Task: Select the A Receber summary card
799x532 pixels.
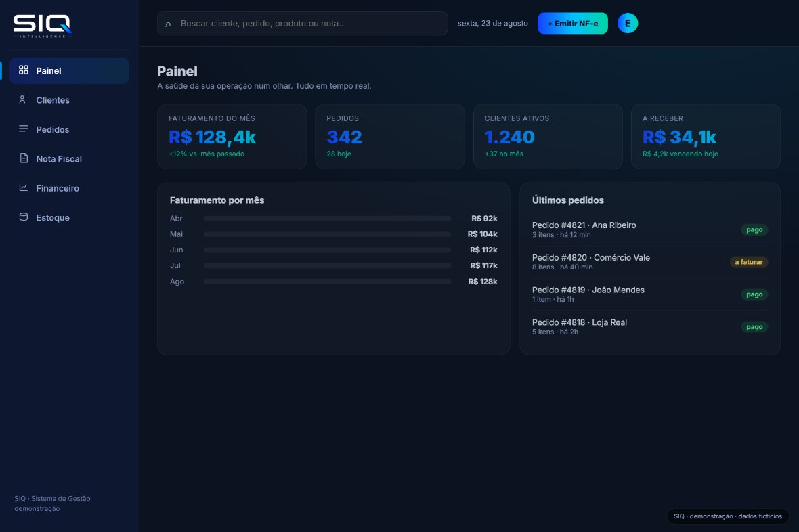Action: [x=706, y=137]
